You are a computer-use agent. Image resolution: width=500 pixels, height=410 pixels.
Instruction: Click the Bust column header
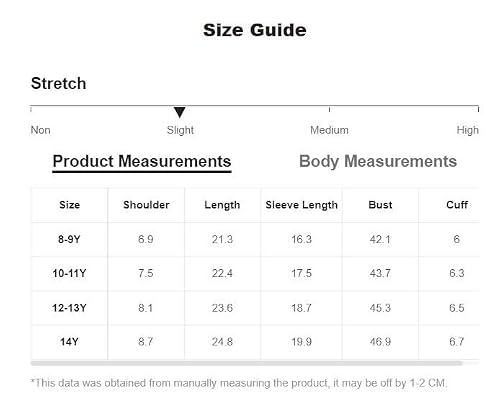[380, 205]
